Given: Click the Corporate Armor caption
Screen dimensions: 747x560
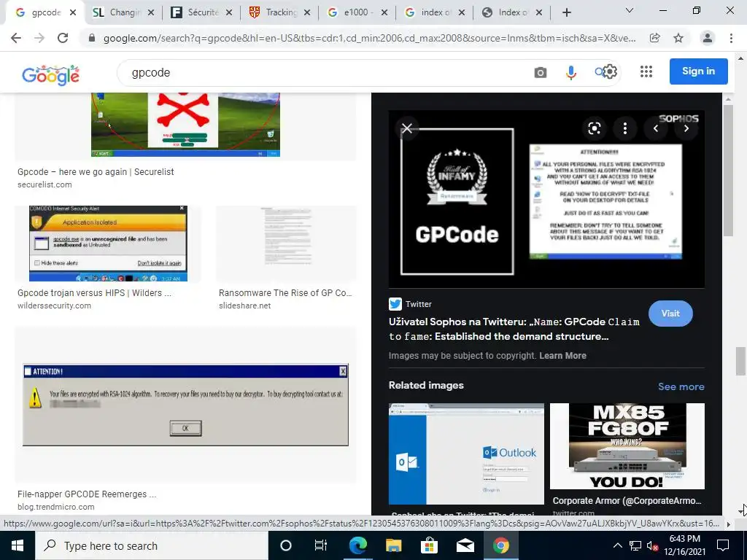Looking at the screenshot, I should (627, 501).
